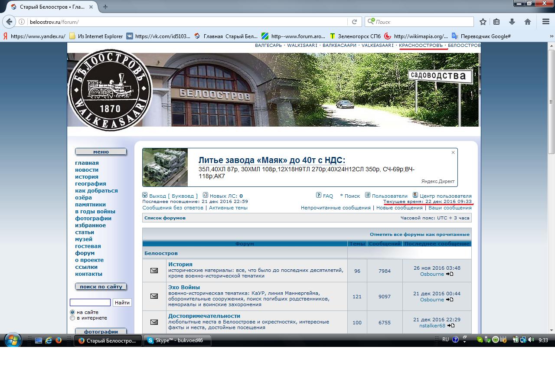The height and width of the screenshot is (392, 555).
Task: Click the envelope icon for История forum
Action: coord(154,271)
